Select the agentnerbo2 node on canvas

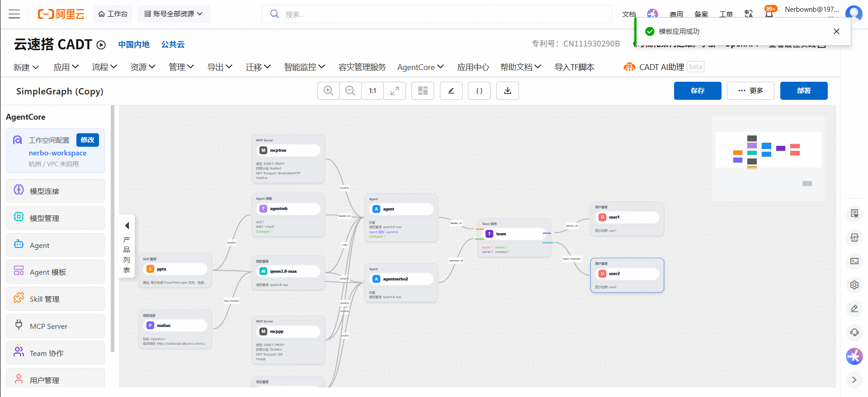pyautogui.click(x=401, y=283)
